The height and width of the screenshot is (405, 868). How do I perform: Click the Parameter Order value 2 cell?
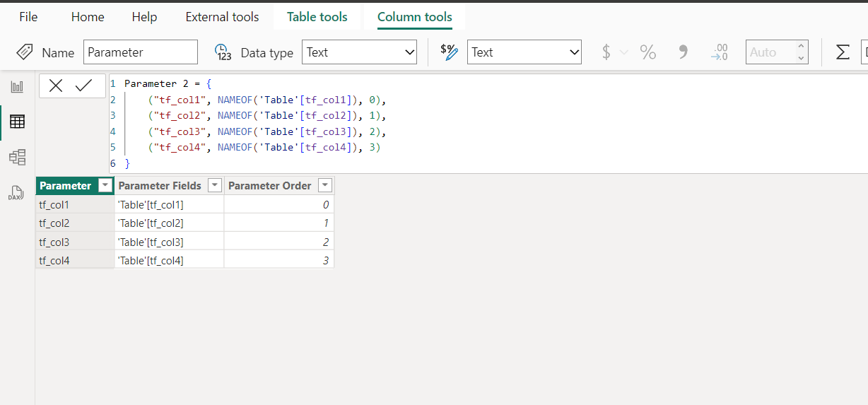(279, 242)
